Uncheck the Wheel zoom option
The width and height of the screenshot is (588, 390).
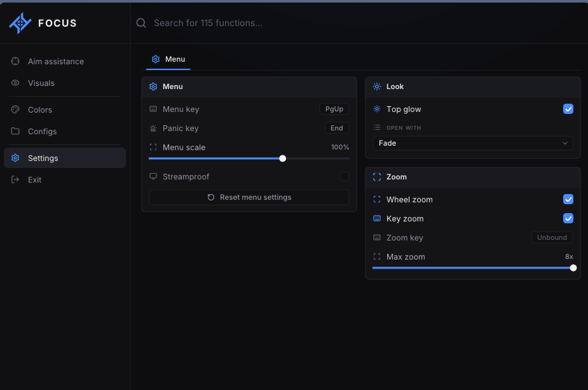pos(568,199)
